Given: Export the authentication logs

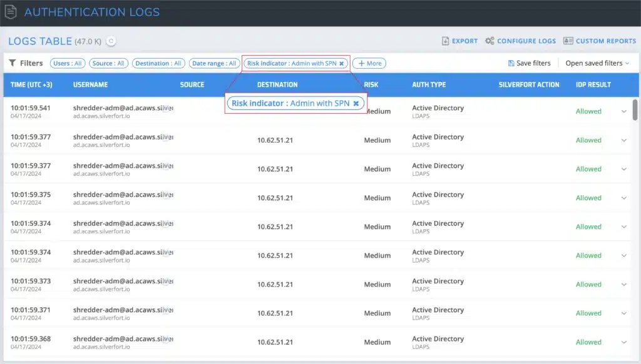Looking at the screenshot, I should [x=460, y=41].
